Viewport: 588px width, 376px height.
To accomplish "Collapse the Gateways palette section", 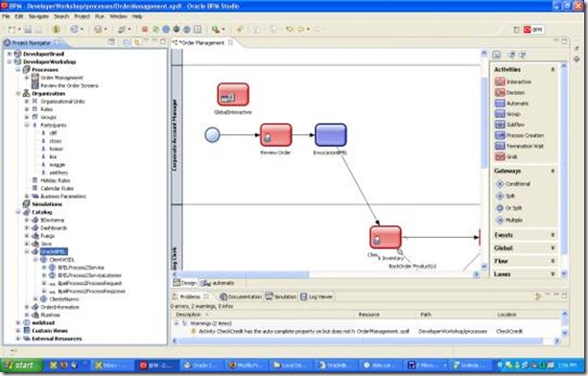I will pos(553,171).
